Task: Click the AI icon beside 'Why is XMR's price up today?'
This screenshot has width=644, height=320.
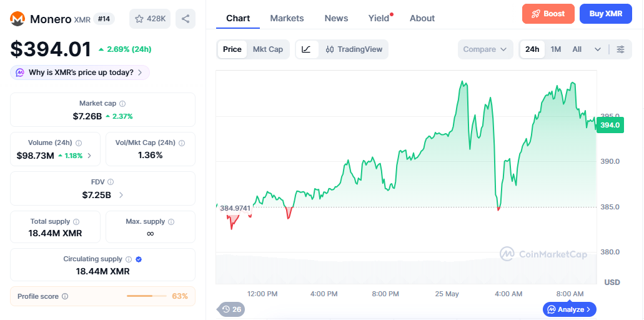Action: (x=20, y=72)
